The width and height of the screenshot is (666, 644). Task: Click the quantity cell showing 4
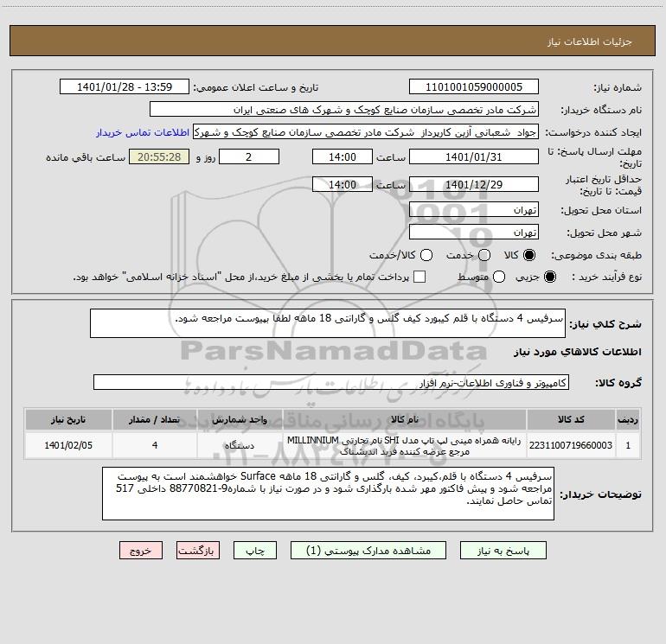tap(155, 445)
